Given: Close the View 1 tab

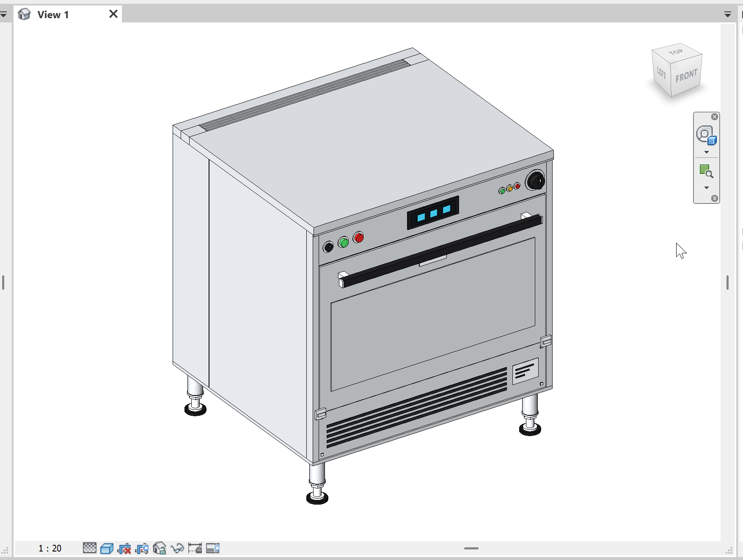Looking at the screenshot, I should point(113,14).
